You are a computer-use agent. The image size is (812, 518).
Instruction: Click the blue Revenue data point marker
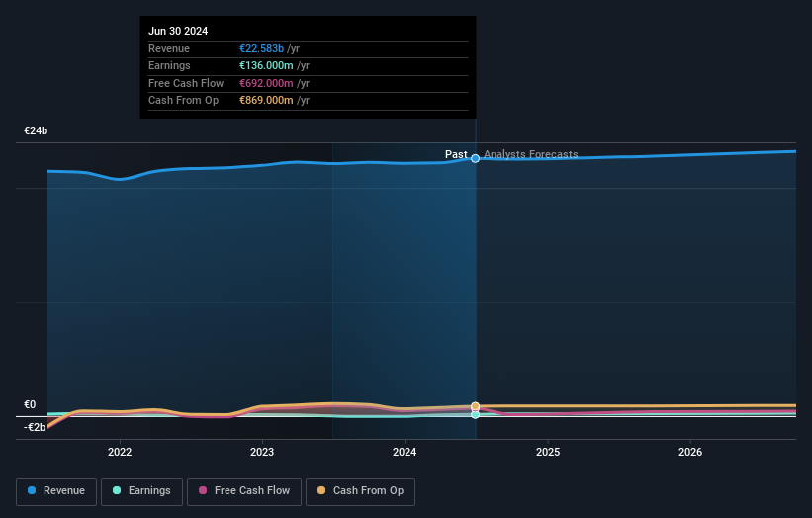tap(475, 158)
